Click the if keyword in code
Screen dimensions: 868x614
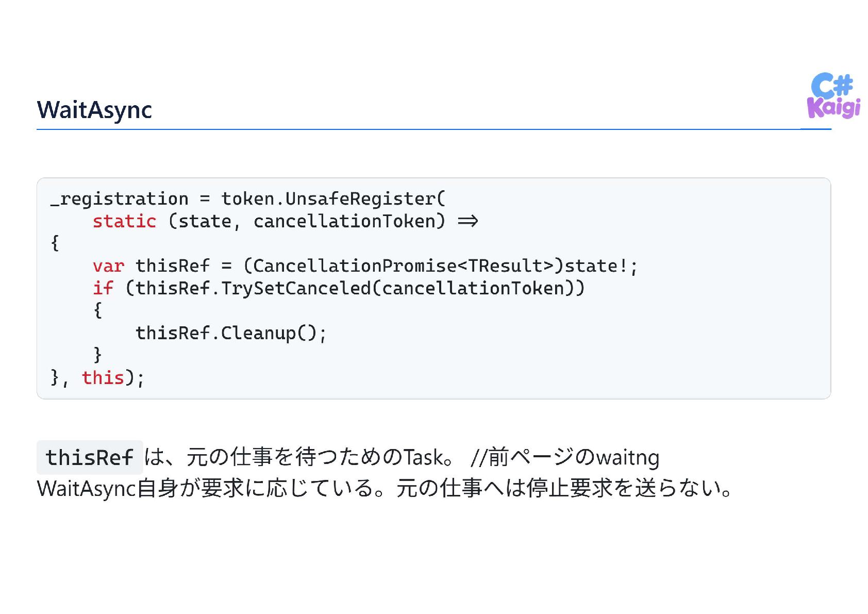tap(103, 288)
